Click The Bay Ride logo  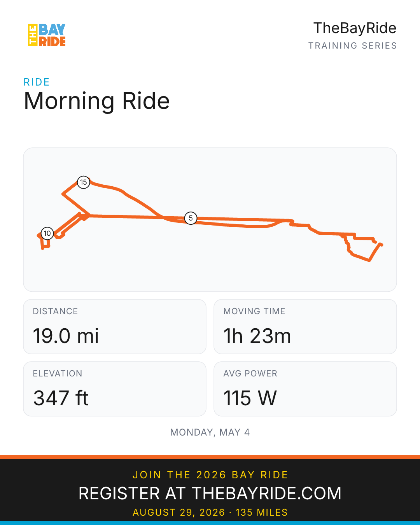tap(47, 35)
